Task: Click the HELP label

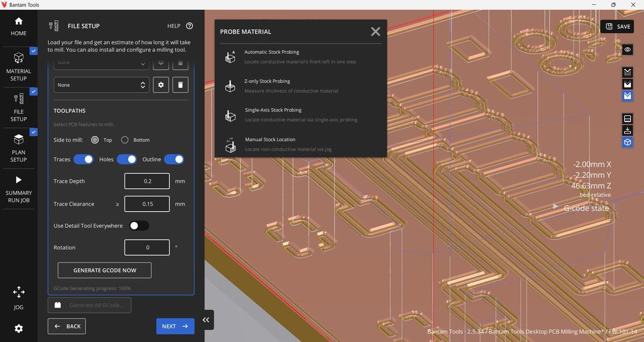Action: point(174,26)
